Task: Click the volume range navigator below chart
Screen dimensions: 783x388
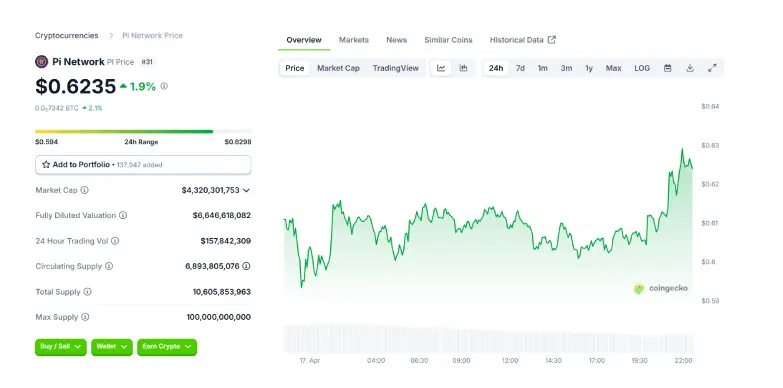Action: coord(488,339)
